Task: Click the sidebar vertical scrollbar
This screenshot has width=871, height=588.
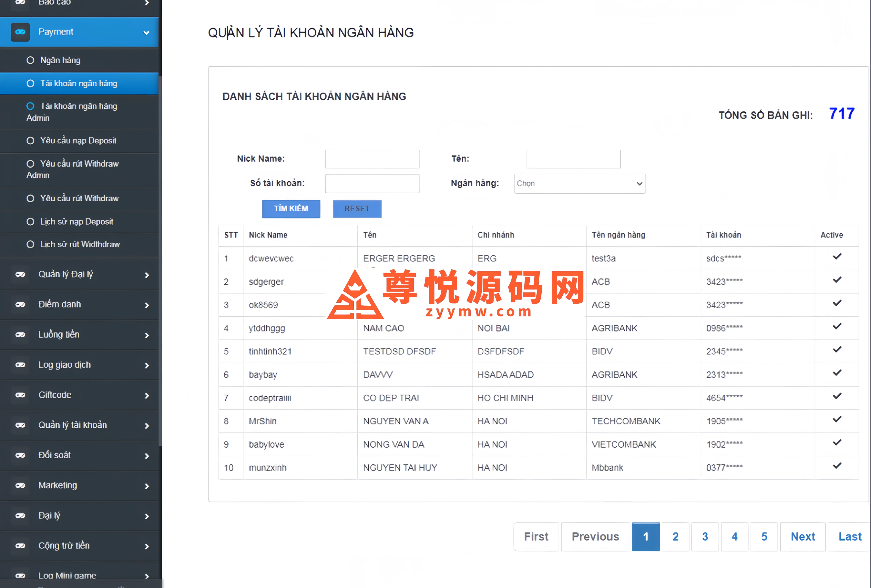Action: point(160,262)
